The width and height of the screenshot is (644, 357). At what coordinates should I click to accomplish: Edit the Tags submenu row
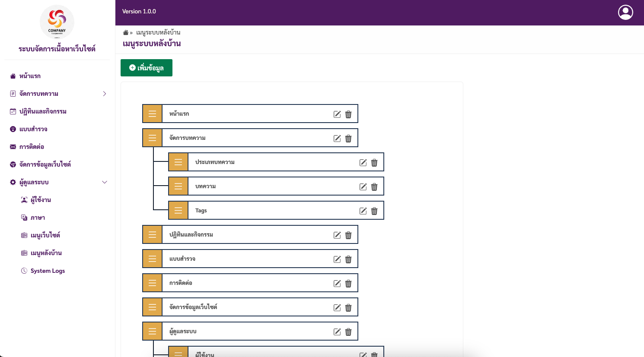363,211
